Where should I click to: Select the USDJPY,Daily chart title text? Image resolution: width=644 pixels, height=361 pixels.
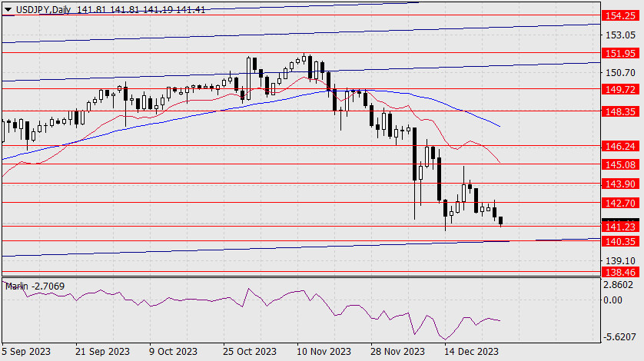coord(43,9)
